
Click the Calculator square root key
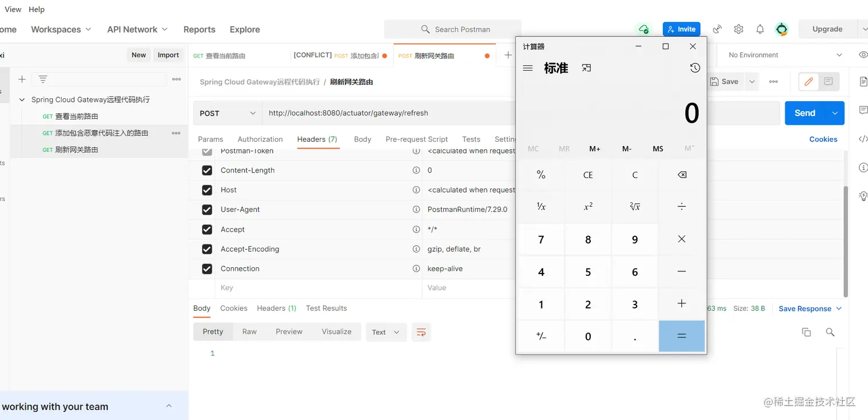634,206
